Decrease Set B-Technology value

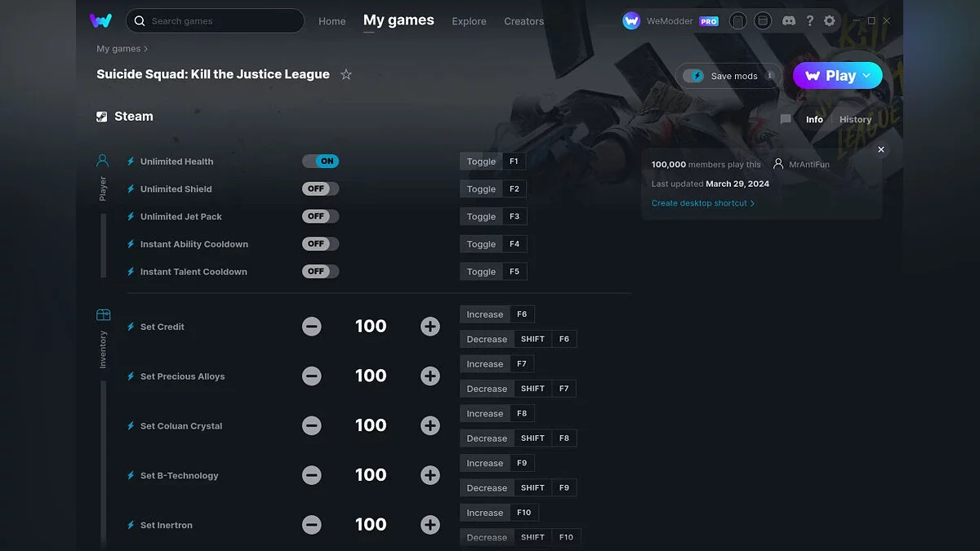(x=311, y=475)
